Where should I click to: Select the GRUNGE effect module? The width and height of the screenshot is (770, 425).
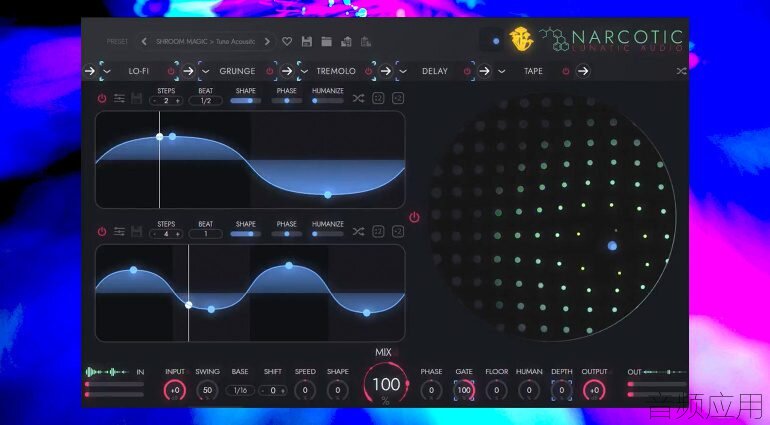(237, 71)
